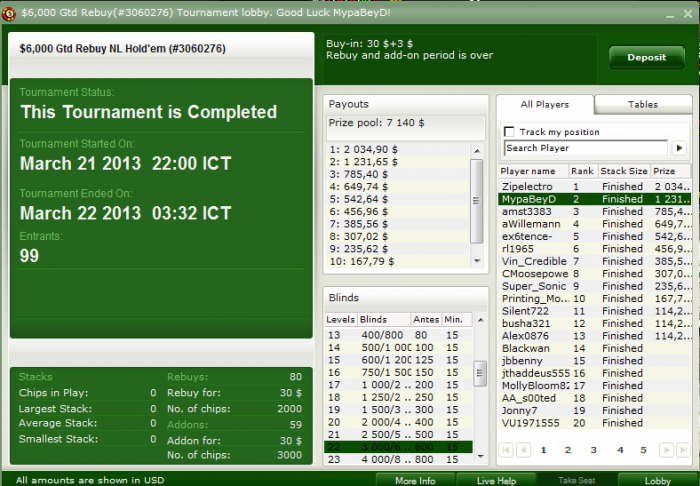Select player ex6tence- row
Image resolution: width=700 pixels, height=486 pixels.
point(594,237)
